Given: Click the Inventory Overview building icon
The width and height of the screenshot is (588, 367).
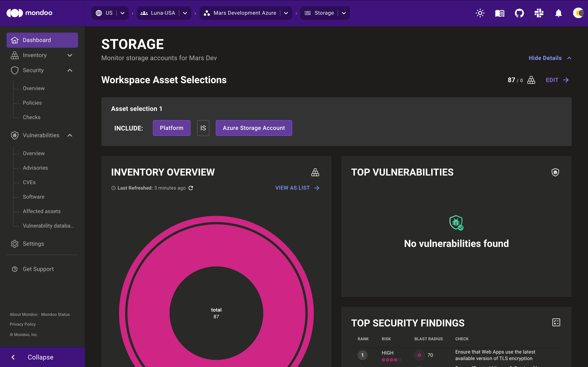Looking at the screenshot, I should point(315,172).
